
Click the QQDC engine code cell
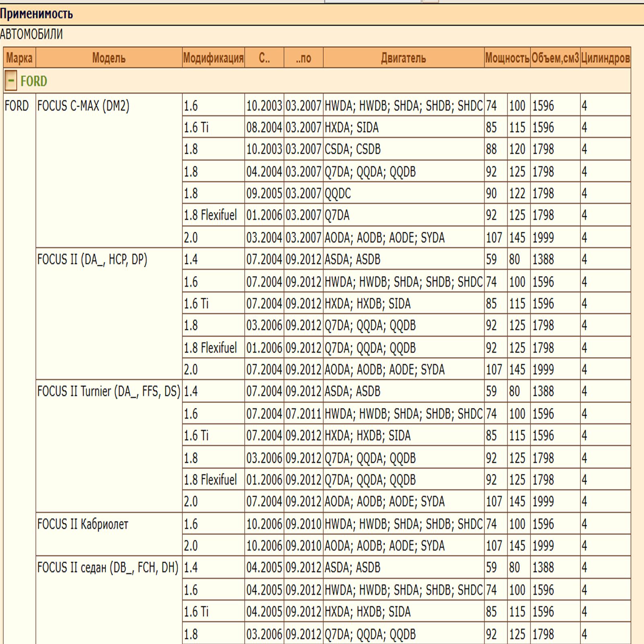(338, 194)
